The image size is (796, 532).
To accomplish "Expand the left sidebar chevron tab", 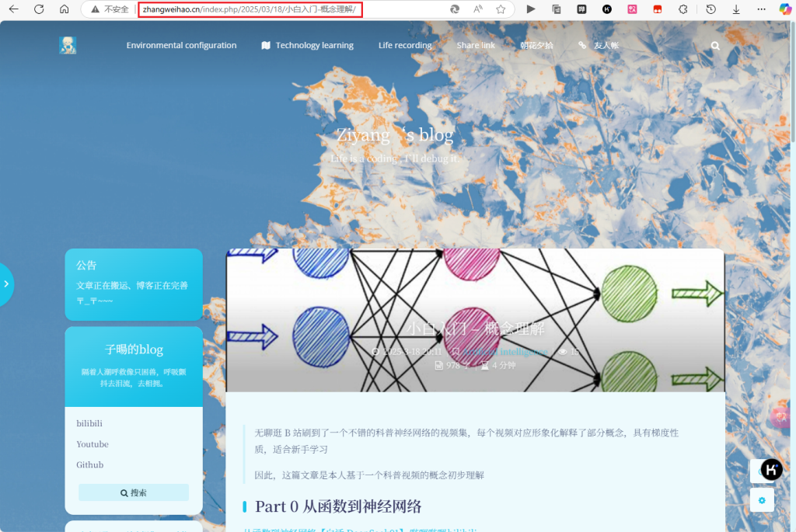I will coord(6,284).
